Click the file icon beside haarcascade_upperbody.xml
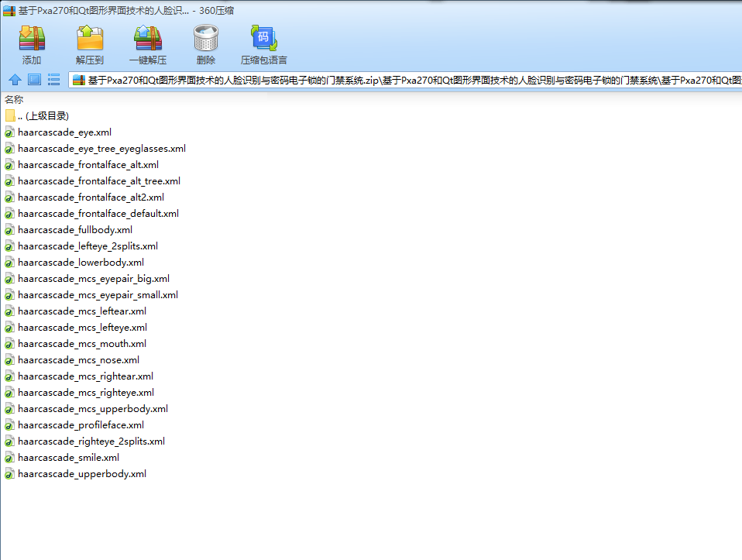This screenshot has height=560, width=742. tap(9, 474)
